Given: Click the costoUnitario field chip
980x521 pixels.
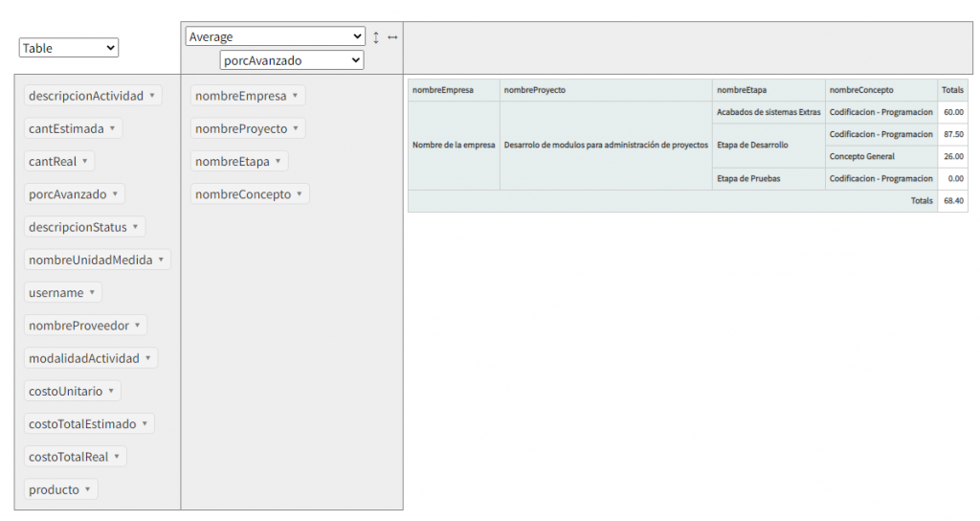Looking at the screenshot, I should click(65, 392).
